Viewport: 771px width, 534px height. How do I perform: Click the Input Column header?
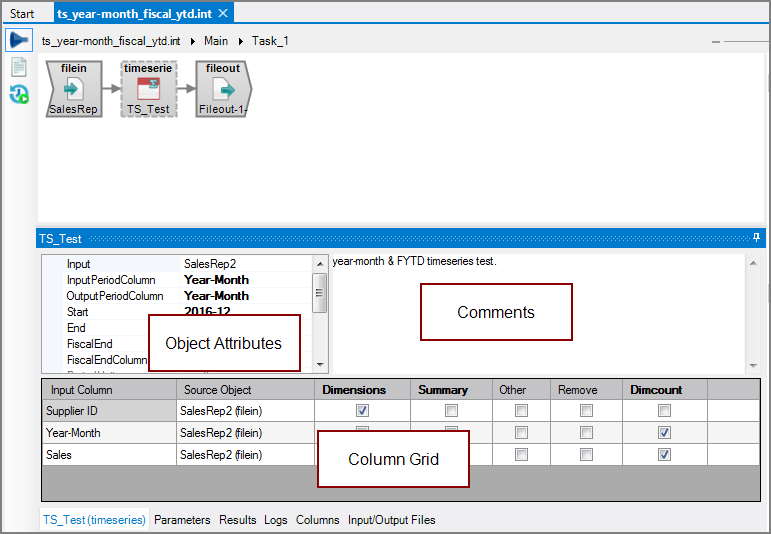point(110,390)
